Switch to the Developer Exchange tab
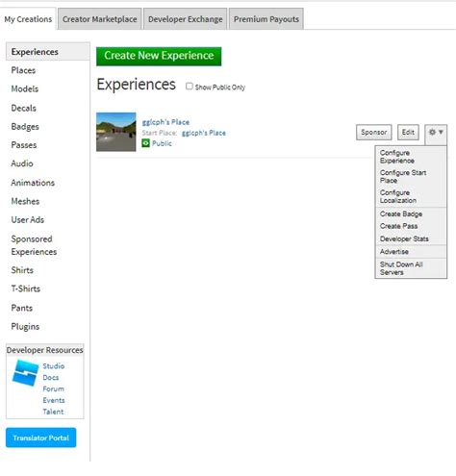This screenshot has height=476, width=456. tap(186, 19)
